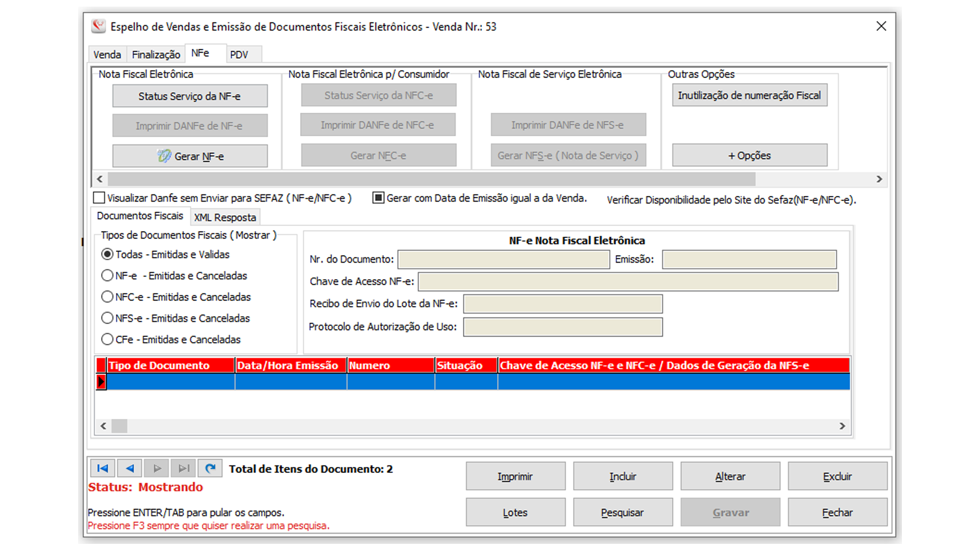Select the NFe tab
The image size is (980, 551).
(x=205, y=53)
